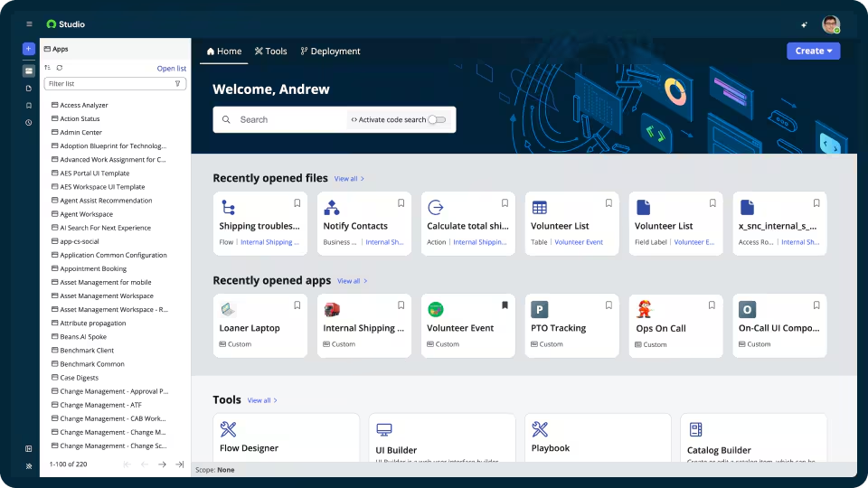The width and height of the screenshot is (868, 488).
Task: Open the Volunteer List field label file
Action: pos(676,223)
